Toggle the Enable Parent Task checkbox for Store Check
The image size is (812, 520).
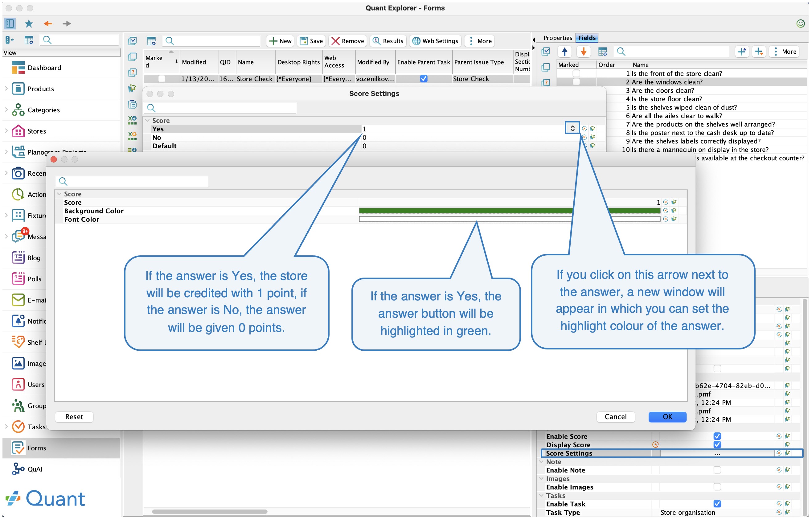pos(424,79)
